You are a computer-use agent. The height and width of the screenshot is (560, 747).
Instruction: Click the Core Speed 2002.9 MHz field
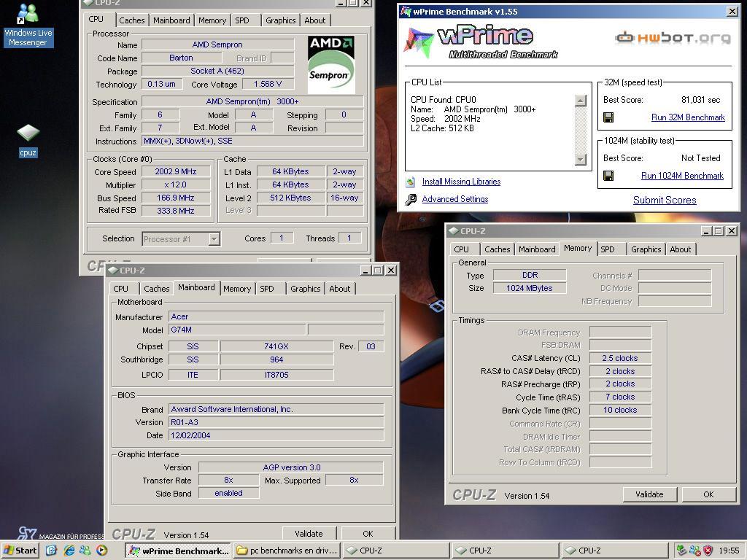(176, 171)
